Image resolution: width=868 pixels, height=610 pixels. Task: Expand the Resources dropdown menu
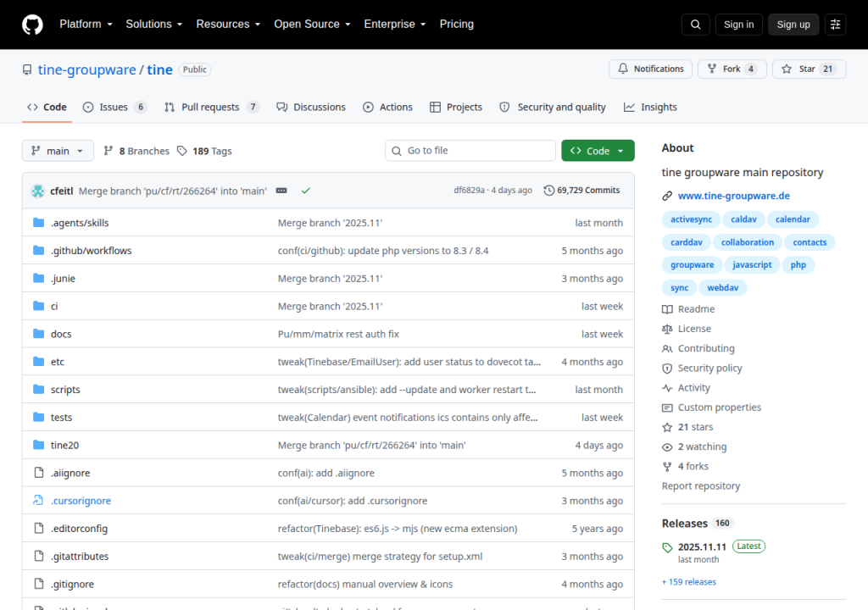[x=228, y=25]
